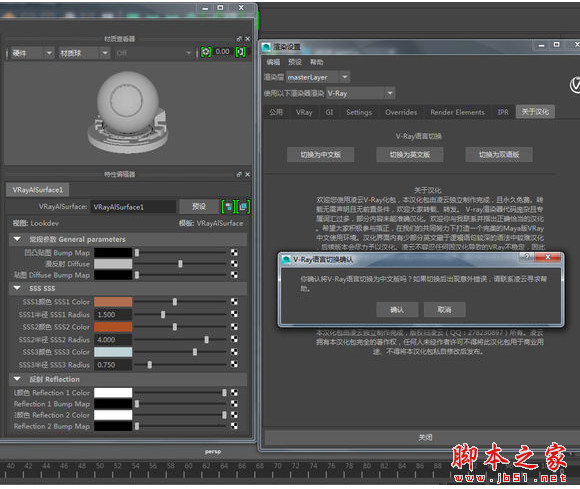Click the Reflection 1 Bump Map checker icon

(x=234, y=404)
